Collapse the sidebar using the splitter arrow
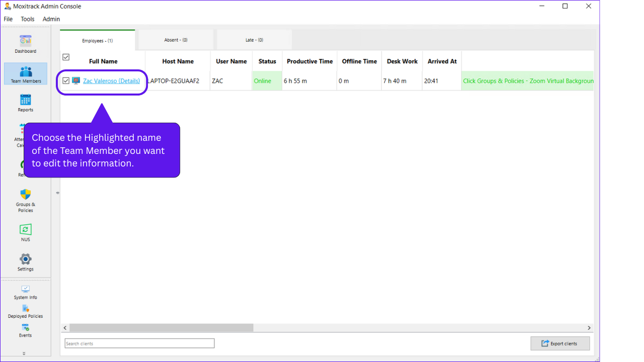The image size is (644, 362). pyautogui.click(x=57, y=193)
